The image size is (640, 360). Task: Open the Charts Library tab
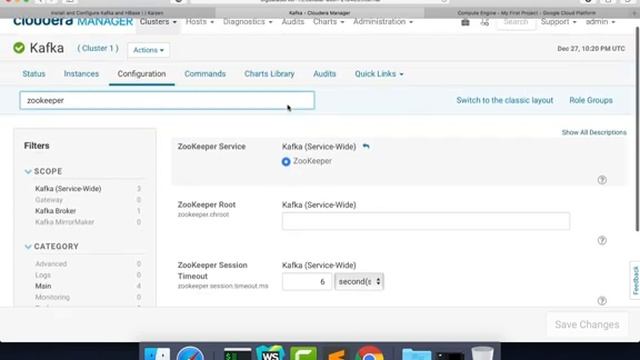tap(269, 74)
